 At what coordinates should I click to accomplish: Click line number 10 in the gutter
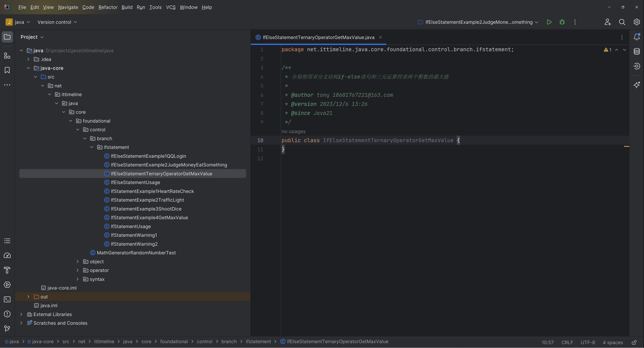point(260,140)
